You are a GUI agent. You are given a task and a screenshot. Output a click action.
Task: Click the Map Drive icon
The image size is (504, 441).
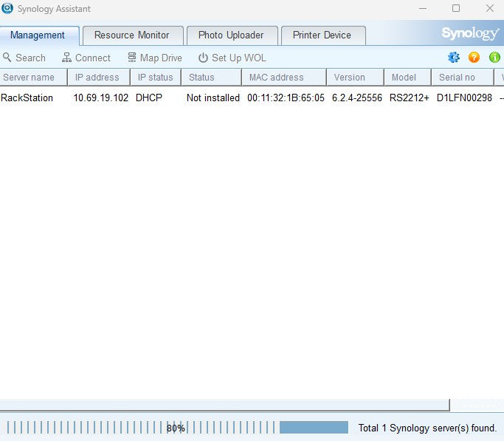(x=132, y=58)
